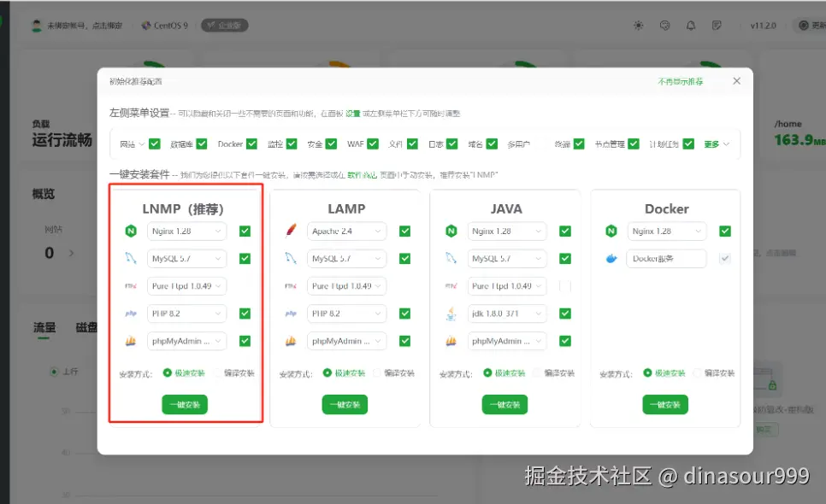Click the MySQL icon in JAVA card
826x504 pixels.
coord(451,258)
